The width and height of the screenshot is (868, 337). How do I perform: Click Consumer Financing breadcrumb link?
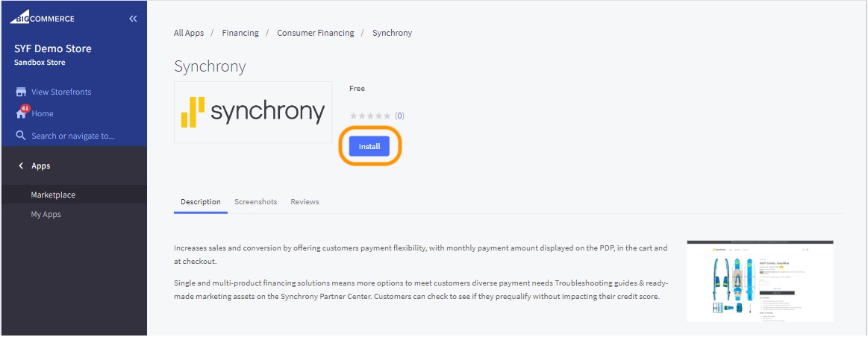(316, 33)
